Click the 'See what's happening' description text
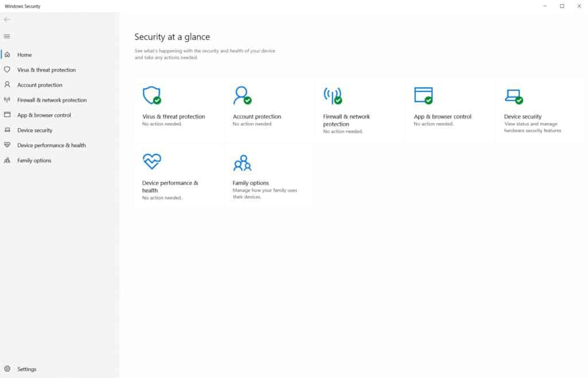Image resolution: width=588 pixels, height=378 pixels. coord(205,54)
